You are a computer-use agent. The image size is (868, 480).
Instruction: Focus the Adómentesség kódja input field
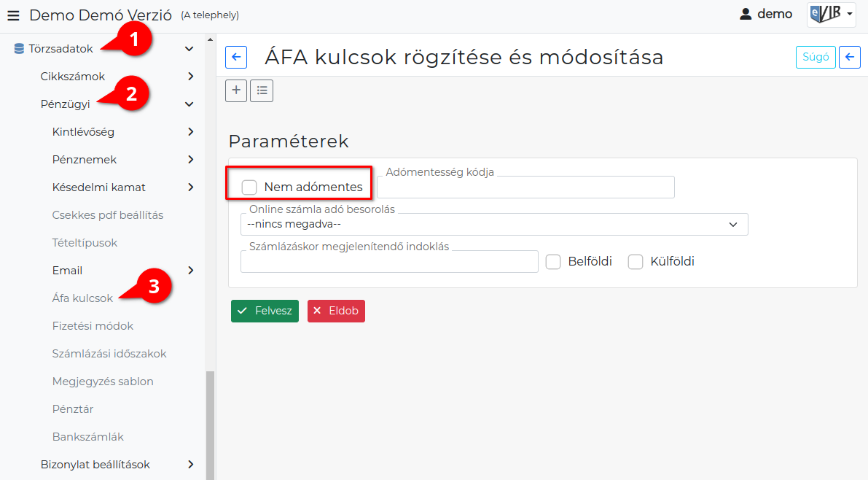(x=525, y=187)
